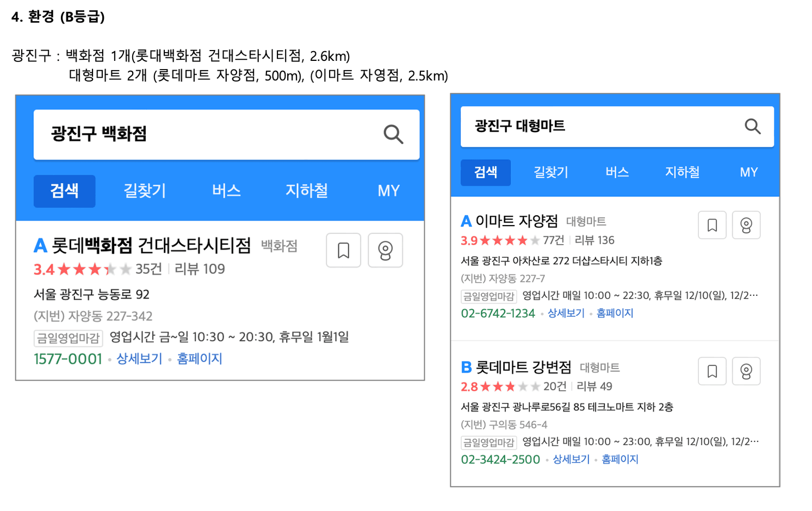
Task: Click the 광진구 대형마트 search field
Action: 617,127
